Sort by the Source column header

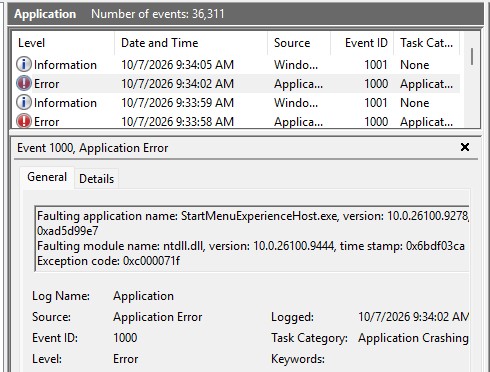(x=299, y=43)
